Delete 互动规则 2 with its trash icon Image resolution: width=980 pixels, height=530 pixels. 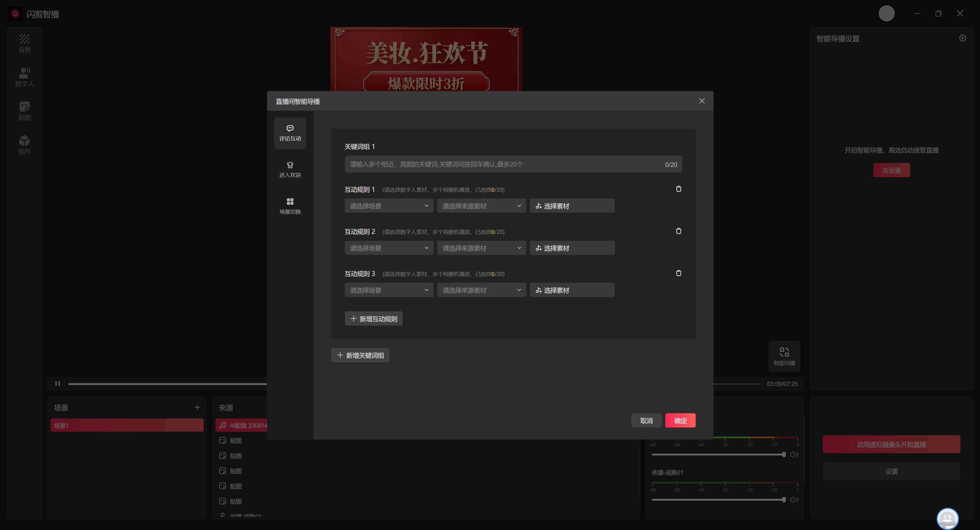tap(678, 231)
